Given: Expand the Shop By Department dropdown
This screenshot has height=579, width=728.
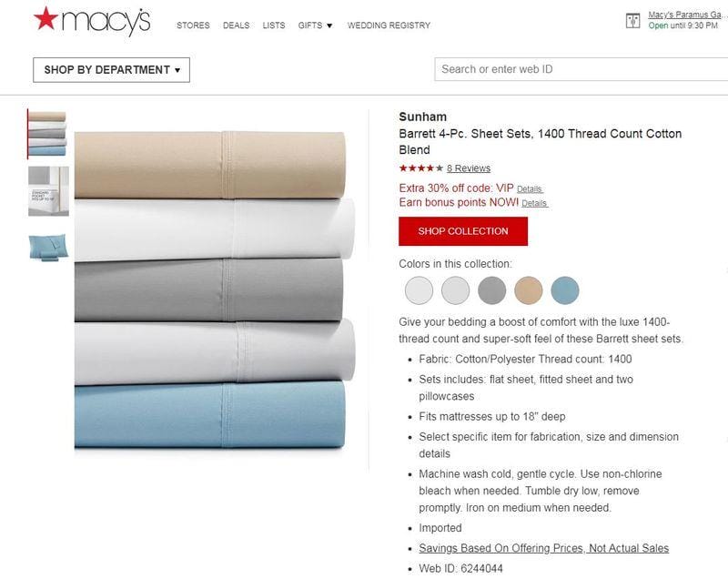Looking at the screenshot, I should [111, 70].
